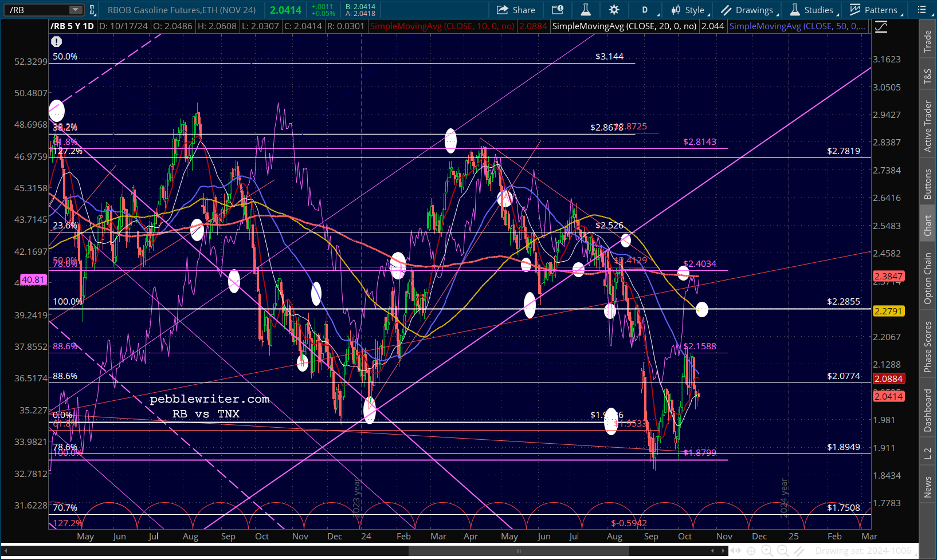Click the $2.0774 price level label

click(844, 376)
